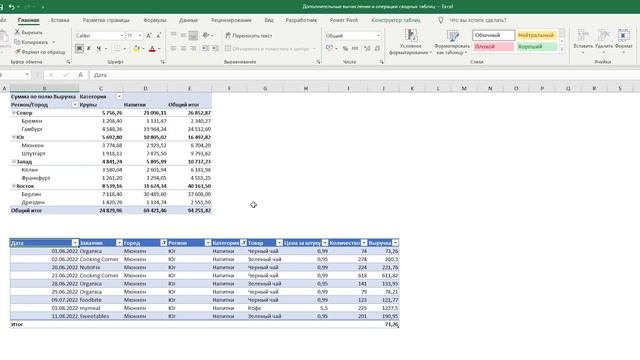Open the font name combo box Calibri
This screenshot has height=360, width=640.
tap(99, 36)
